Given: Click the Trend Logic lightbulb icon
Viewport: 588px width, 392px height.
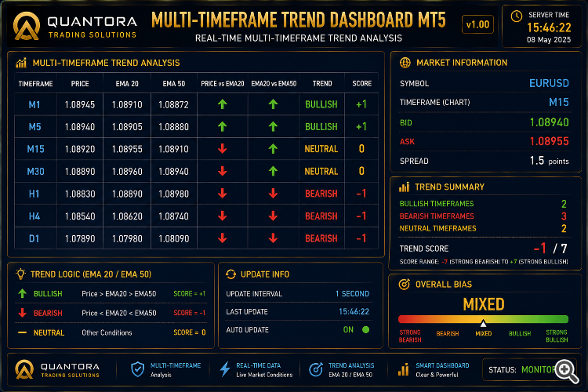Looking at the screenshot, I should (x=20, y=274).
